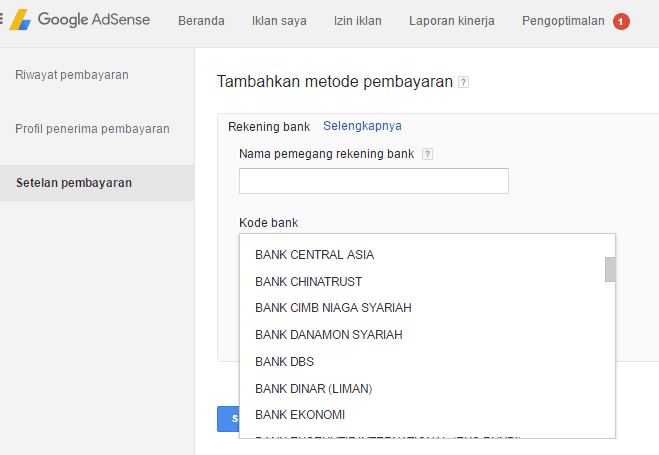Open help icon beside Tambahkan metode pembayaran
Screen dimensions: 659x455
point(463,82)
